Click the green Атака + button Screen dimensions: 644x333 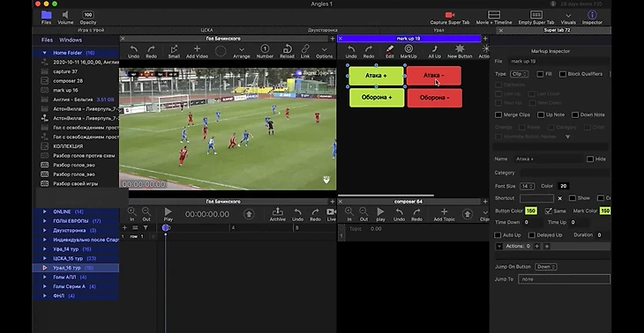[x=376, y=76]
